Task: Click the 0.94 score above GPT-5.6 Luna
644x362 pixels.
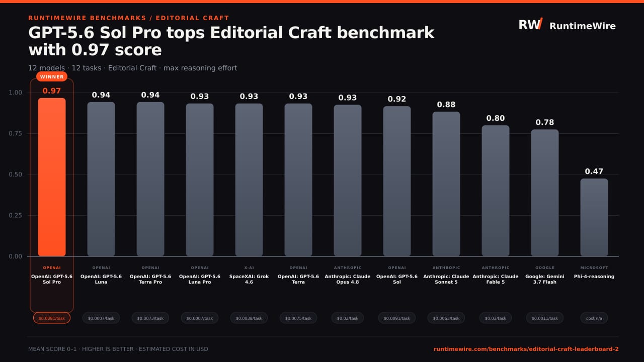Action: pos(101,95)
